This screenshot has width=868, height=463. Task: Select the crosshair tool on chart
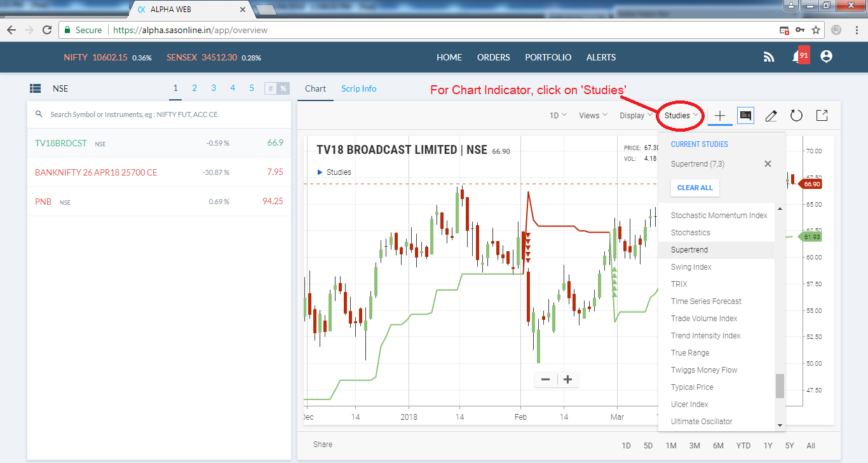[720, 116]
